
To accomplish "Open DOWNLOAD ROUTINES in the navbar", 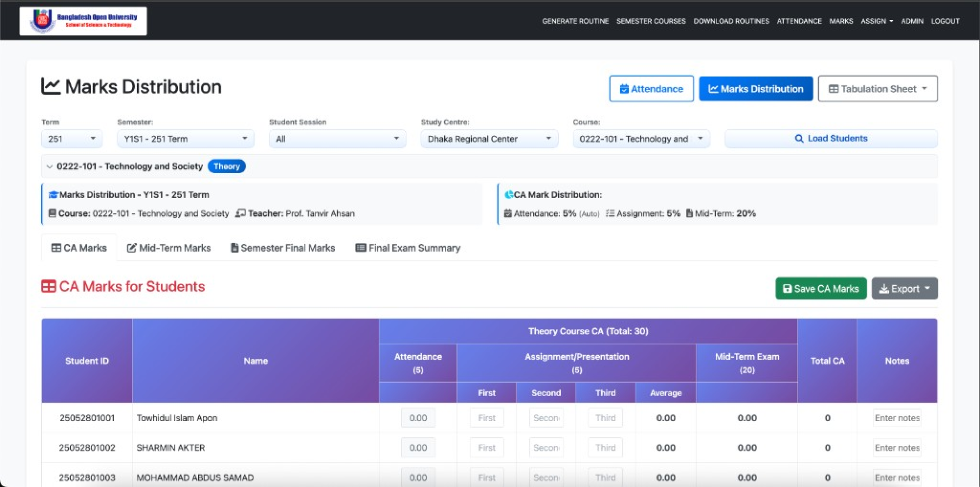I will tap(731, 21).
